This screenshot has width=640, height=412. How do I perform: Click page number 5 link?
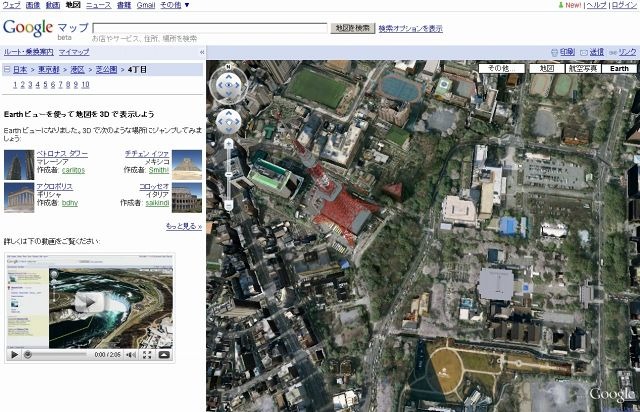click(x=45, y=85)
